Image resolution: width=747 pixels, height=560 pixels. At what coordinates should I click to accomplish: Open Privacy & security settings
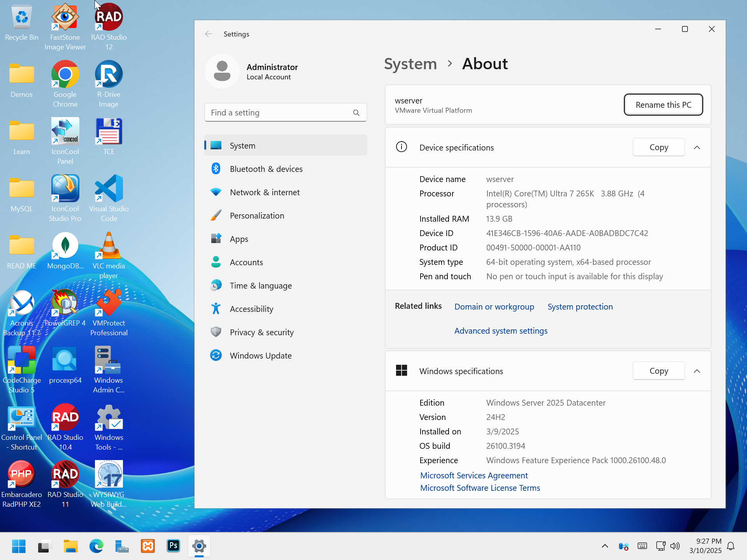point(286,332)
